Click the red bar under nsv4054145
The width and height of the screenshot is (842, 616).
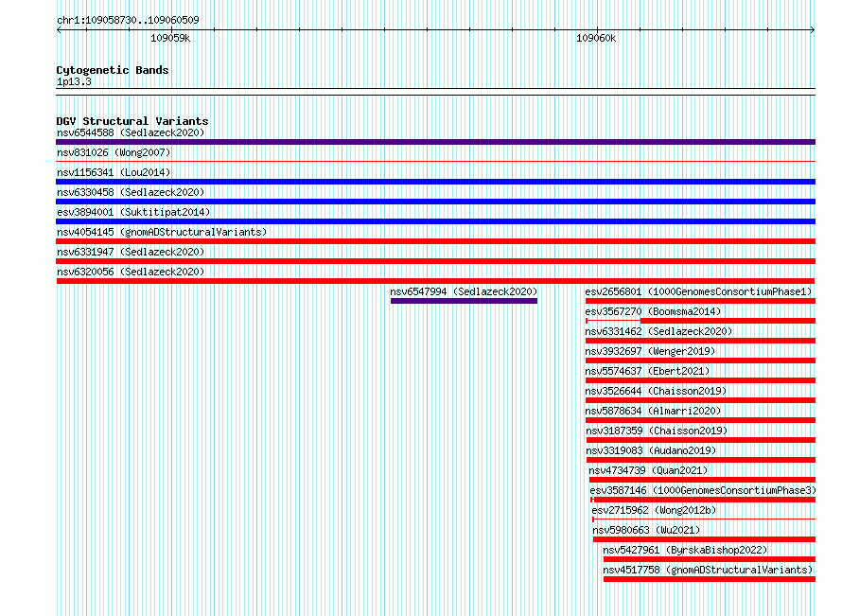click(435, 241)
